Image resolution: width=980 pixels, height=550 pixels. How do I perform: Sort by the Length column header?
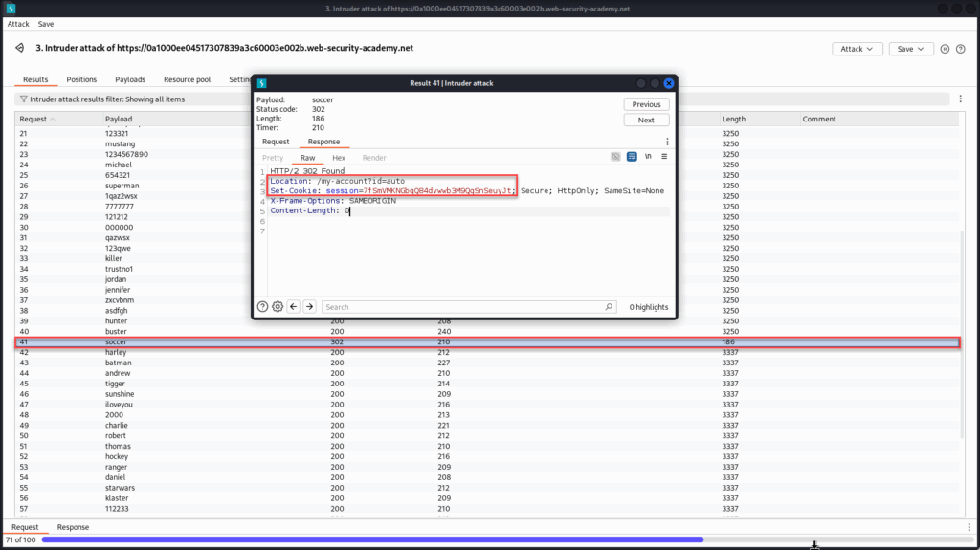[759, 119]
